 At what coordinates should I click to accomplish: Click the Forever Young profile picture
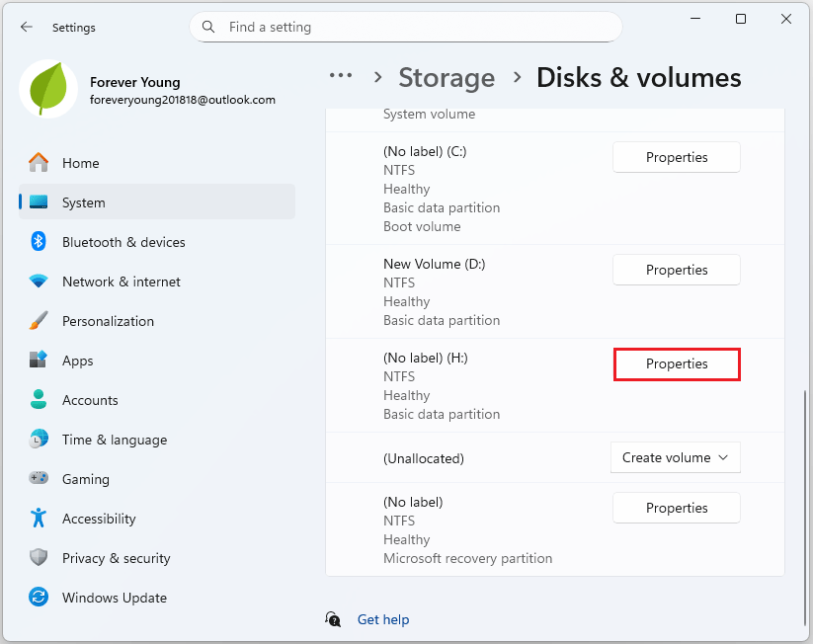click(x=48, y=90)
